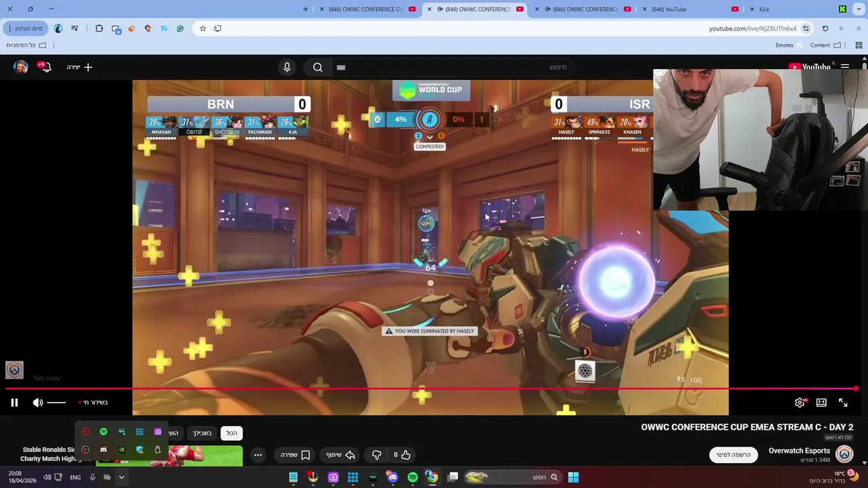Open weather widget on taskbar
Screen dimensions: 868x488
[x=833, y=477]
